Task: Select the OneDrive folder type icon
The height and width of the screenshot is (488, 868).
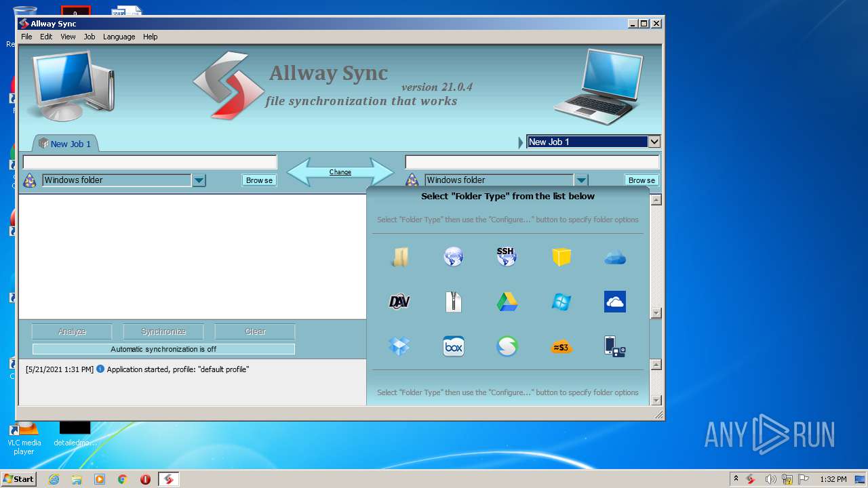Action: point(615,302)
